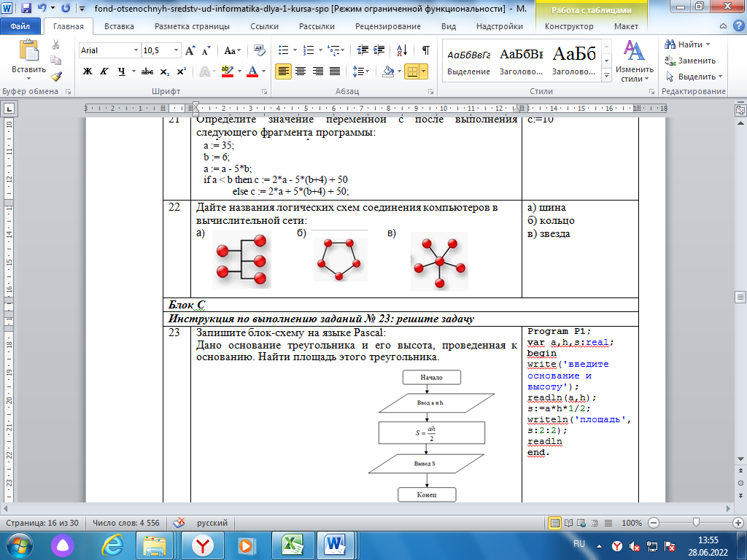
Task: Apply Superscript formatting
Action: point(181,71)
